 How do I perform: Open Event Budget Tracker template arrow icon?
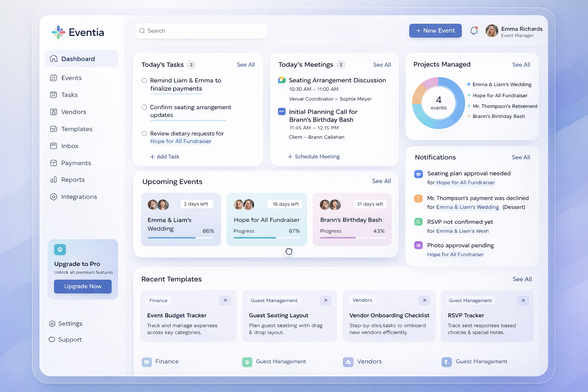(x=225, y=301)
